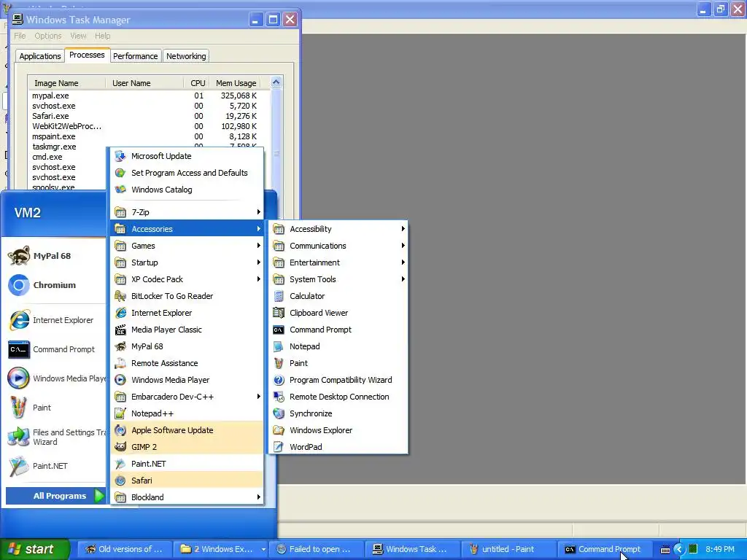
Task: Launch Safari from programs list
Action: (x=187, y=481)
